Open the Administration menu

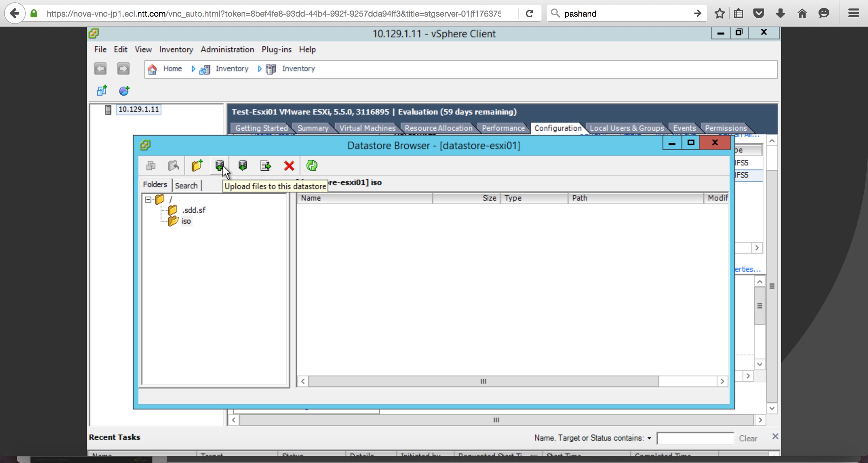point(227,49)
